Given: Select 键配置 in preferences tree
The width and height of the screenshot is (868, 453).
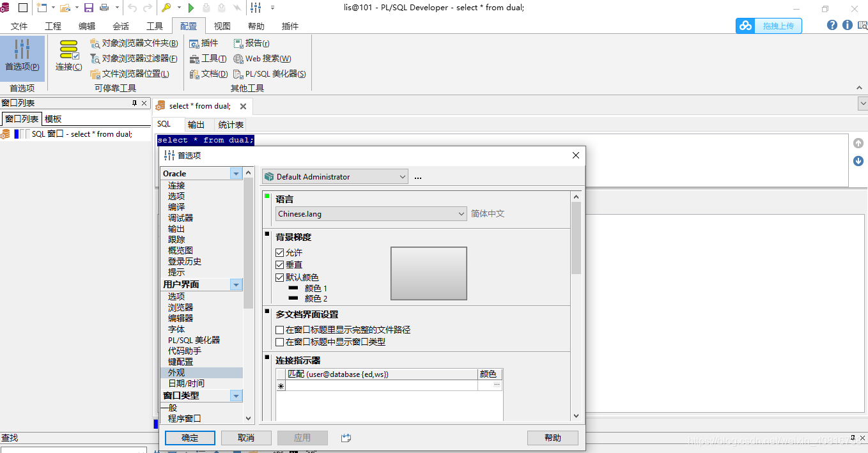Looking at the screenshot, I should [180, 362].
